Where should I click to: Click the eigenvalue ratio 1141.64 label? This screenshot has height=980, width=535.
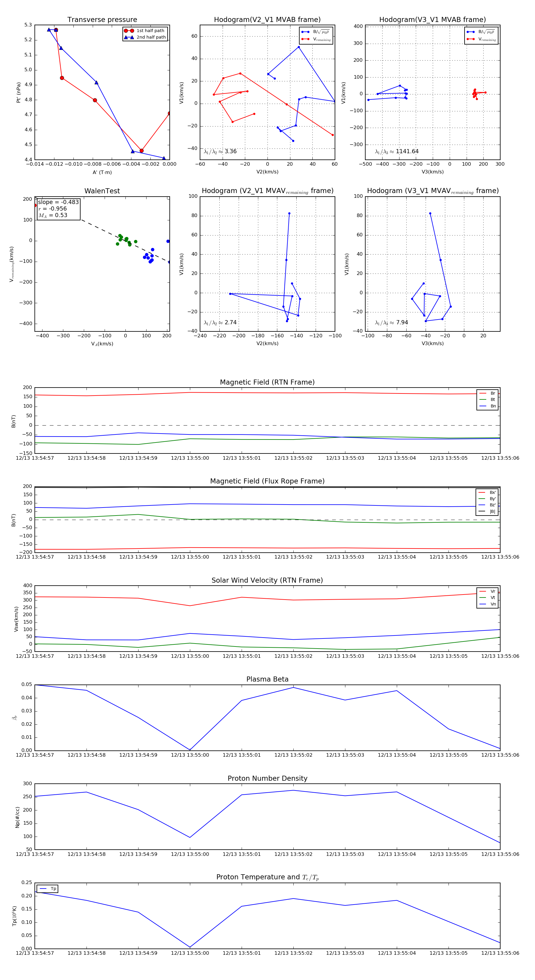397,151
